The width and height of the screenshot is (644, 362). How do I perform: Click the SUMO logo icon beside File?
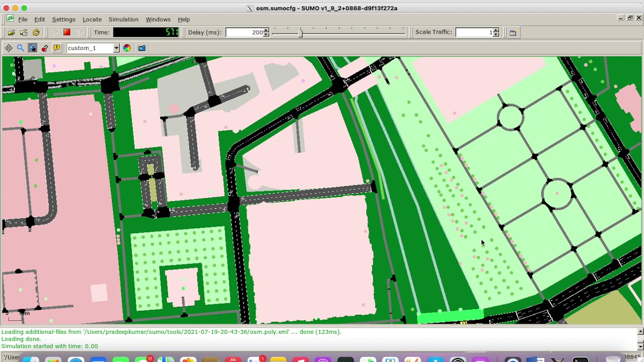tap(10, 19)
